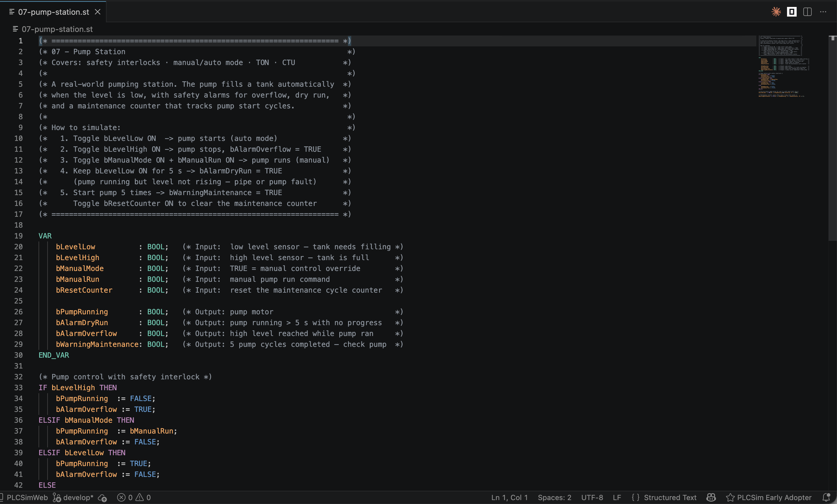This screenshot has height=504, width=837.
Task: Click bAlarmOverflow declaration on line 28
Action: coord(86,334)
